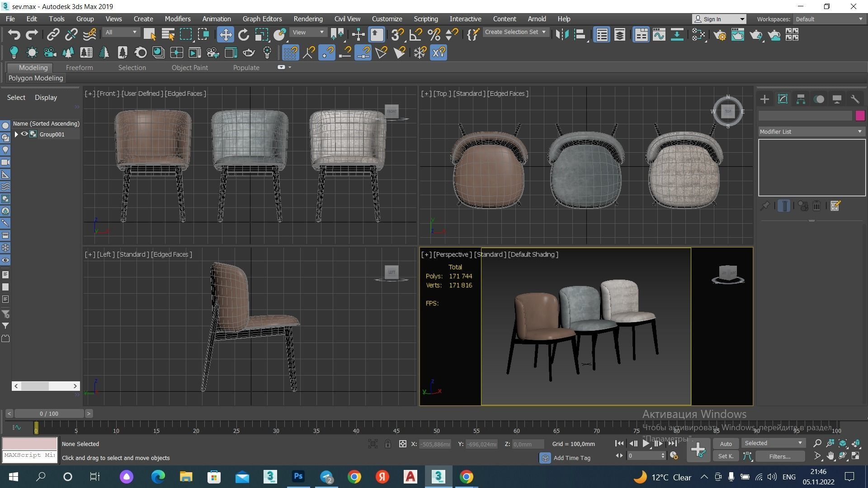Open the selection filter All dropdown

point(121,33)
